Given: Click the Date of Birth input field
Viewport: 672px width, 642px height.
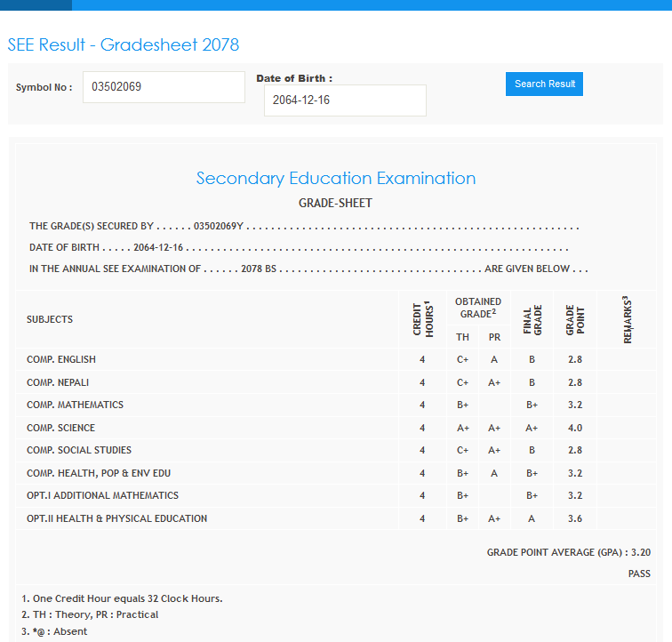Looking at the screenshot, I should pyautogui.click(x=345, y=100).
